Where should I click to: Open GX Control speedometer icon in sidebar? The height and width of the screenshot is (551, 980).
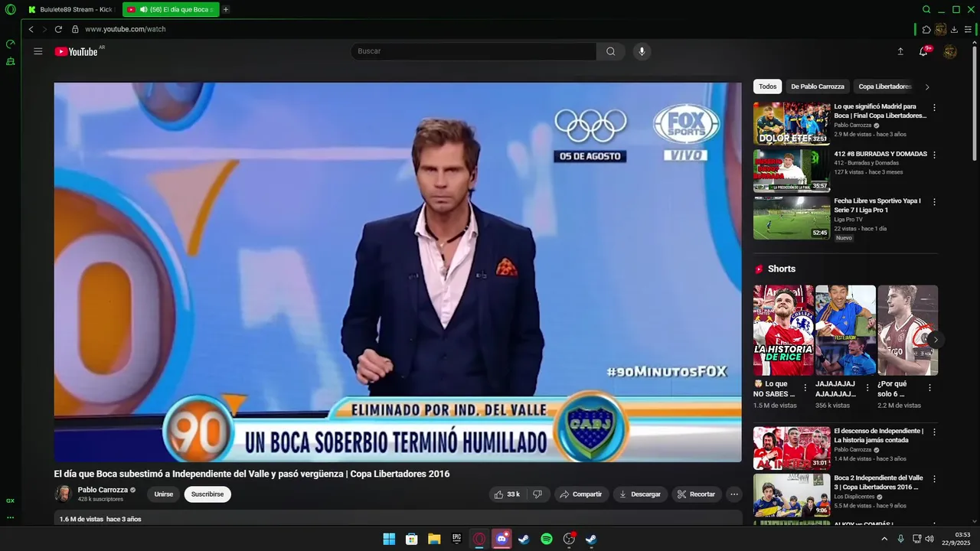point(10,44)
